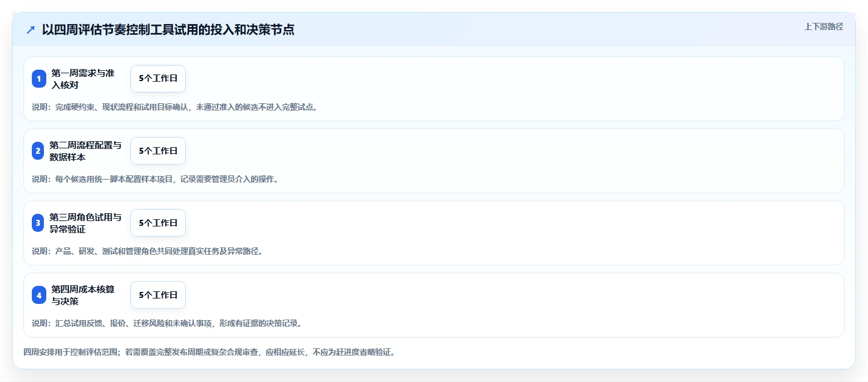Click the description starting 产品、研发、测试和管理角色
Screen dimensions: 868x382
coord(147,251)
